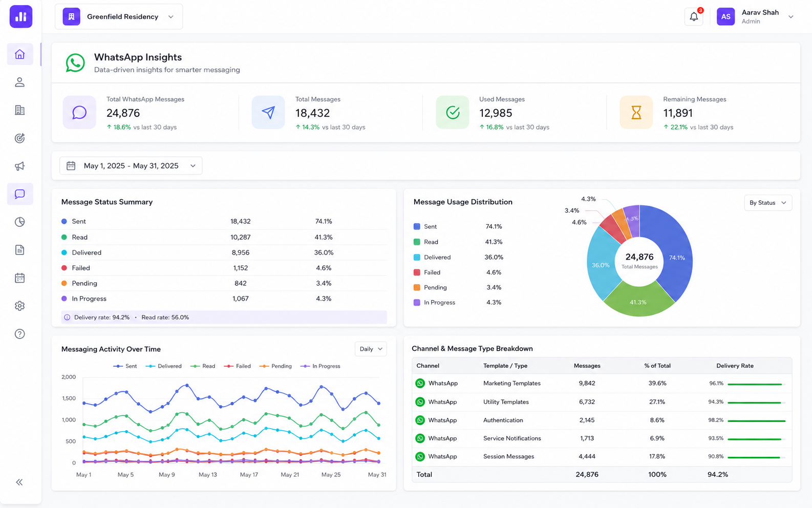Open the settings gear sidebar icon
This screenshot has height=508, width=812.
coord(20,306)
